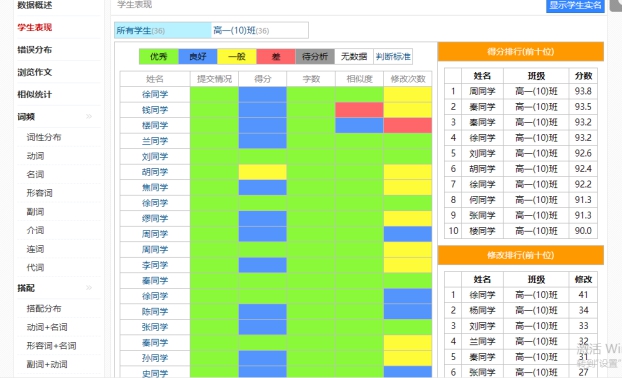Viewport: 622px width, 378px height.
Task: Select score 93.8 in the score ranking
Action: pos(583,91)
